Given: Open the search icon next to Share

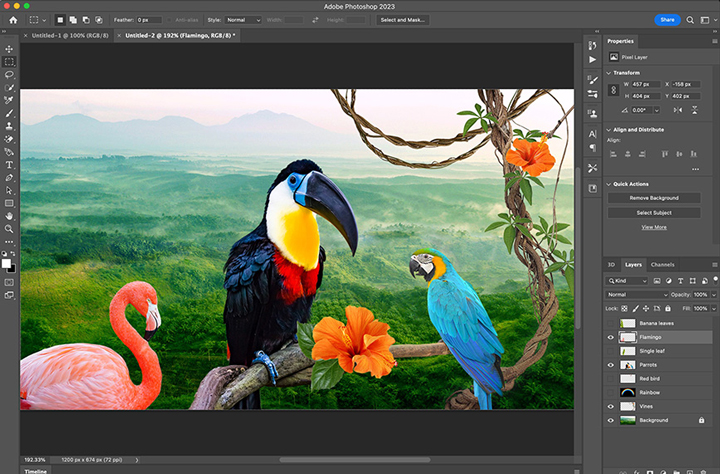Looking at the screenshot, I should pyautogui.click(x=692, y=19).
